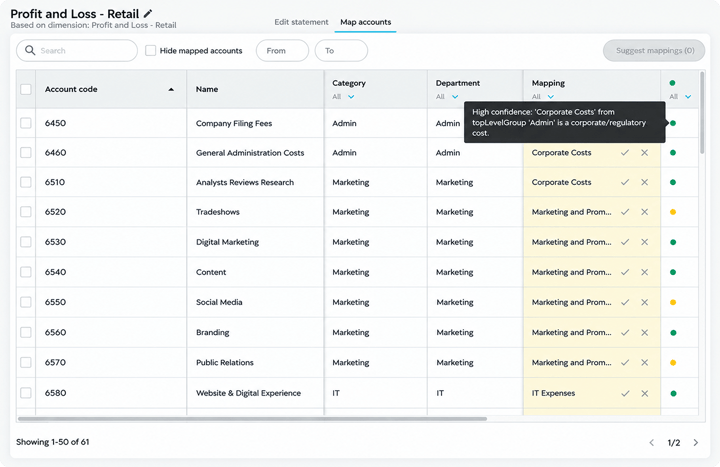Click the To account code field

(341, 51)
